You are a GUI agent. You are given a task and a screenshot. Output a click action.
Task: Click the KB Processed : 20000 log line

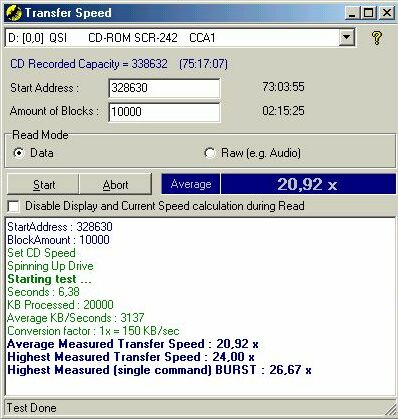pos(60,305)
